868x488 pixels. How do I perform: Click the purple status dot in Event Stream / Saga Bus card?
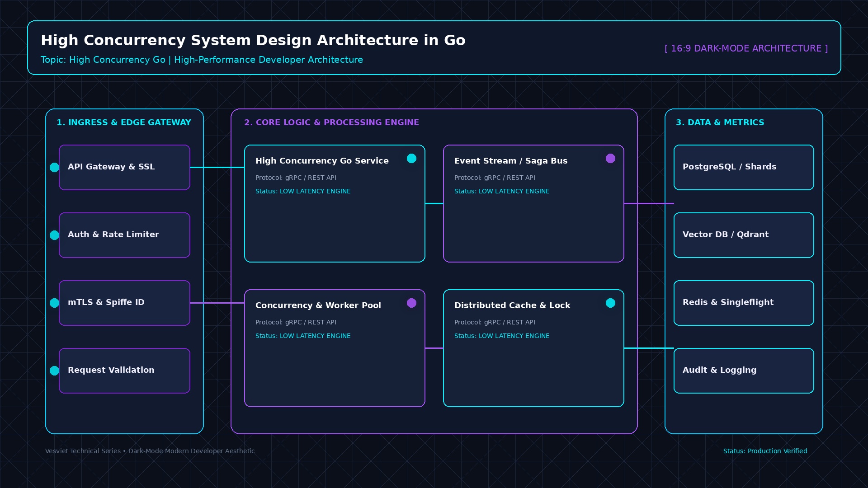610,158
